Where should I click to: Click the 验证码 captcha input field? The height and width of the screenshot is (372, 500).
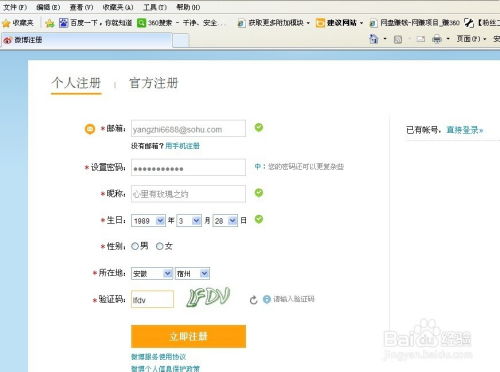152,299
